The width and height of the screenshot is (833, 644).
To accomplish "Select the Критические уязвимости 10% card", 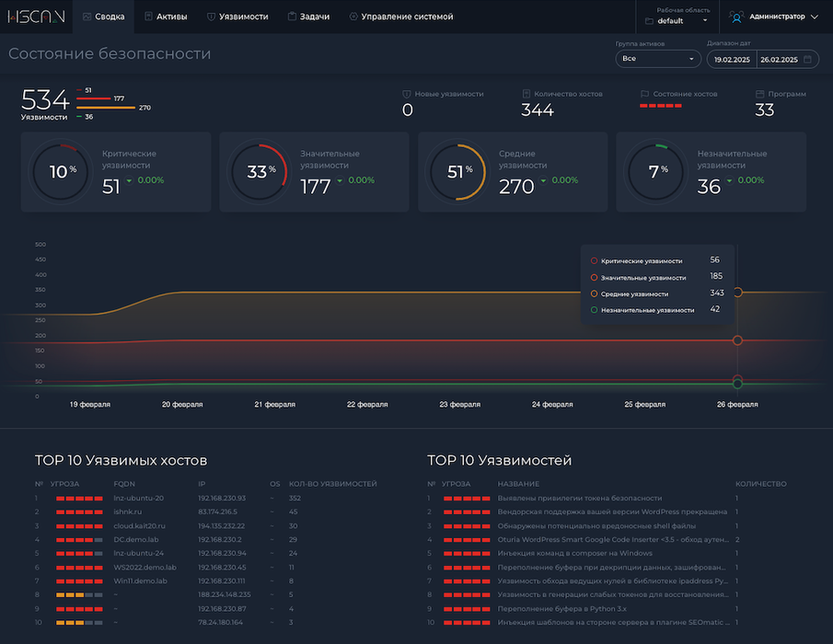I will click(x=116, y=172).
